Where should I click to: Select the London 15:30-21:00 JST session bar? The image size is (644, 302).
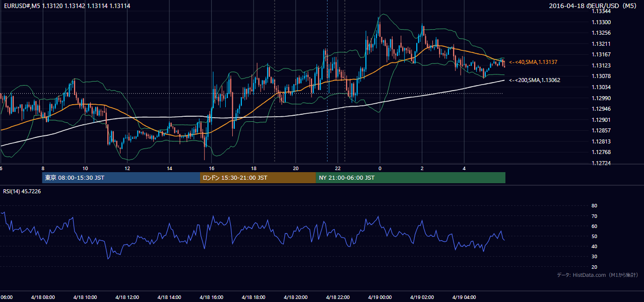258,178
